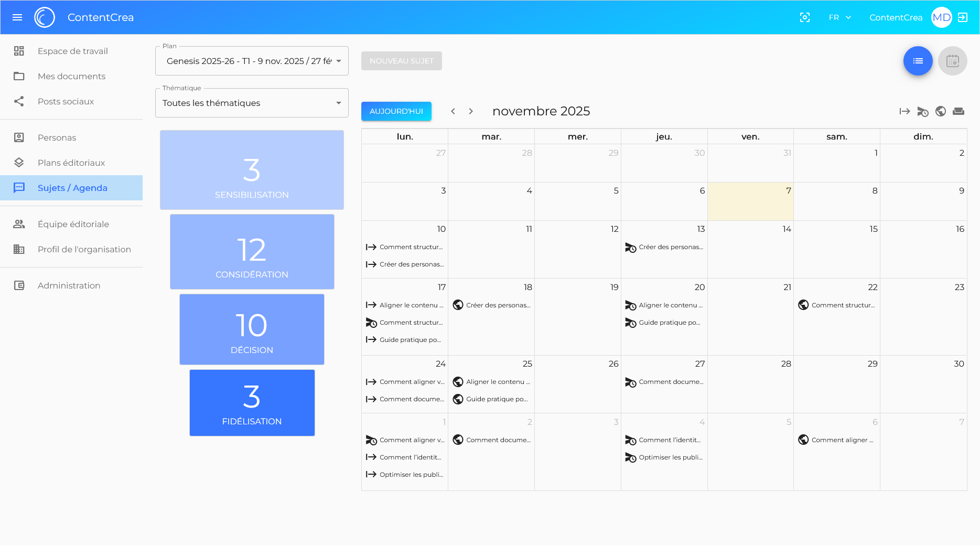
Task: Click the archive icon near the print filters
Action: point(959,111)
